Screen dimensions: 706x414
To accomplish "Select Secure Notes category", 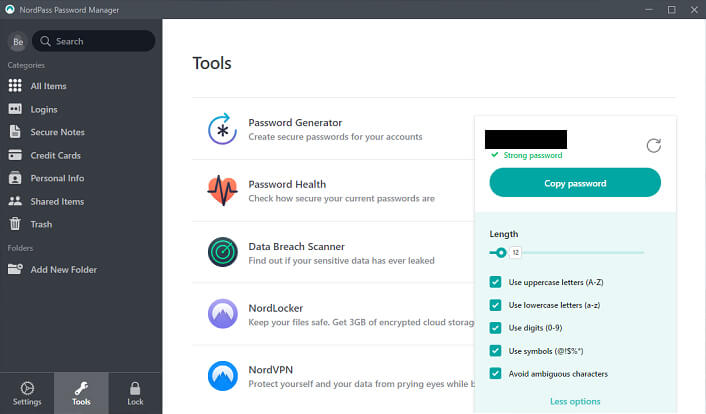I will click(58, 132).
